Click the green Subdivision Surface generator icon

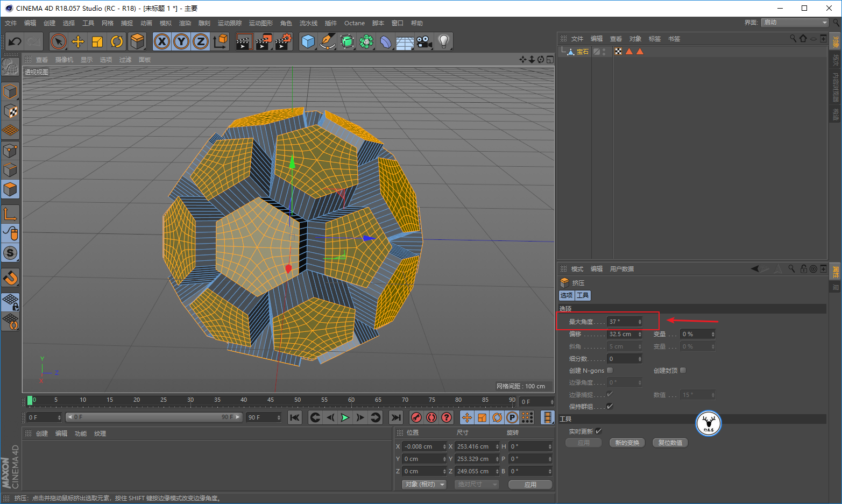347,41
